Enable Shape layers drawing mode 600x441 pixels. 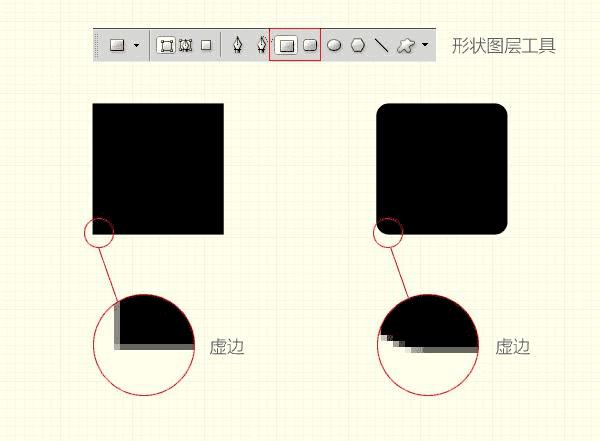(x=166, y=45)
